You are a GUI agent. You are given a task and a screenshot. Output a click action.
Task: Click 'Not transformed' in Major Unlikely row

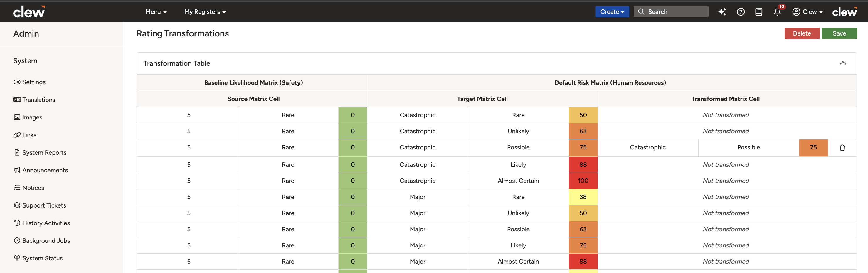point(726,213)
